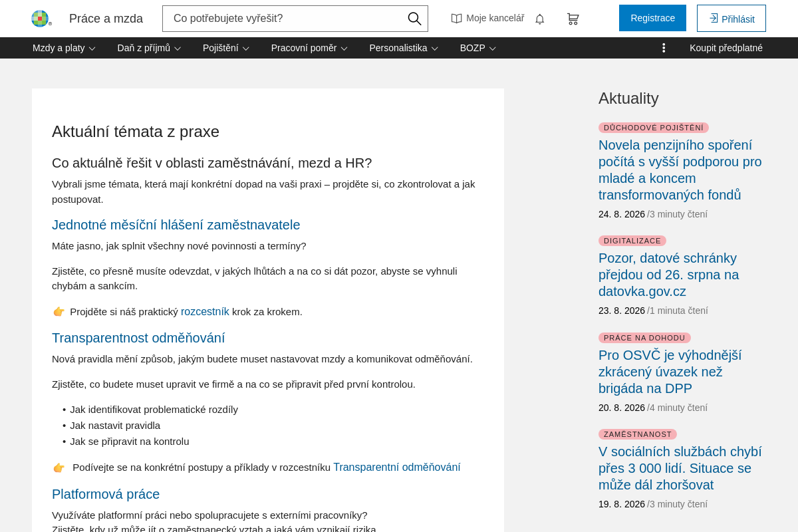Click date 24. 8. 2026
The height and width of the screenshot is (532, 798).
(x=622, y=214)
